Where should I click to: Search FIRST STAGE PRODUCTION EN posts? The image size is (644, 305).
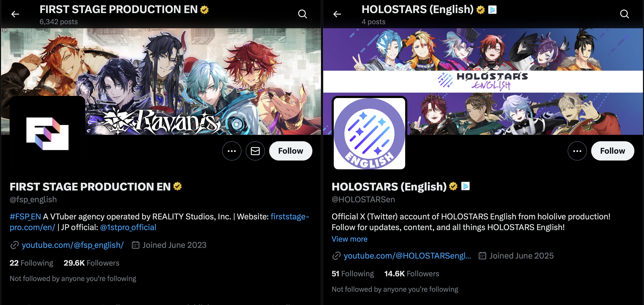click(x=303, y=14)
